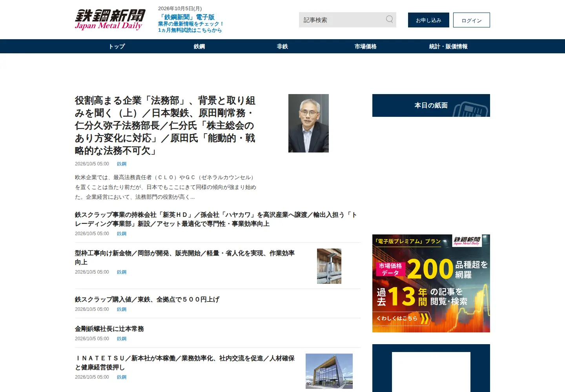Open the 鉄スクラップ購入値／東鉄 article
The image size is (565, 392).
[x=147, y=299]
